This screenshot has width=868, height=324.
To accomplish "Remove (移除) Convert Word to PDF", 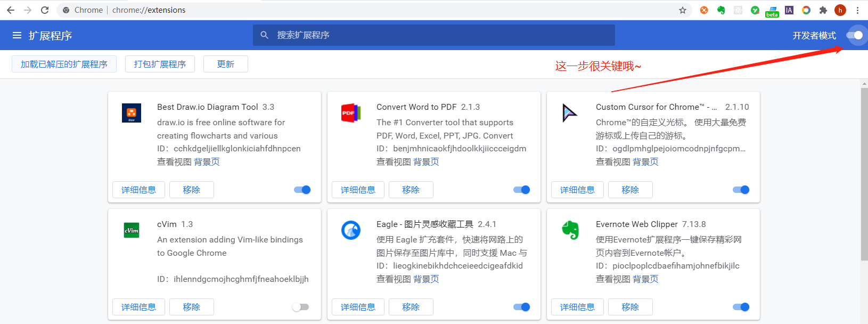I will tap(411, 190).
